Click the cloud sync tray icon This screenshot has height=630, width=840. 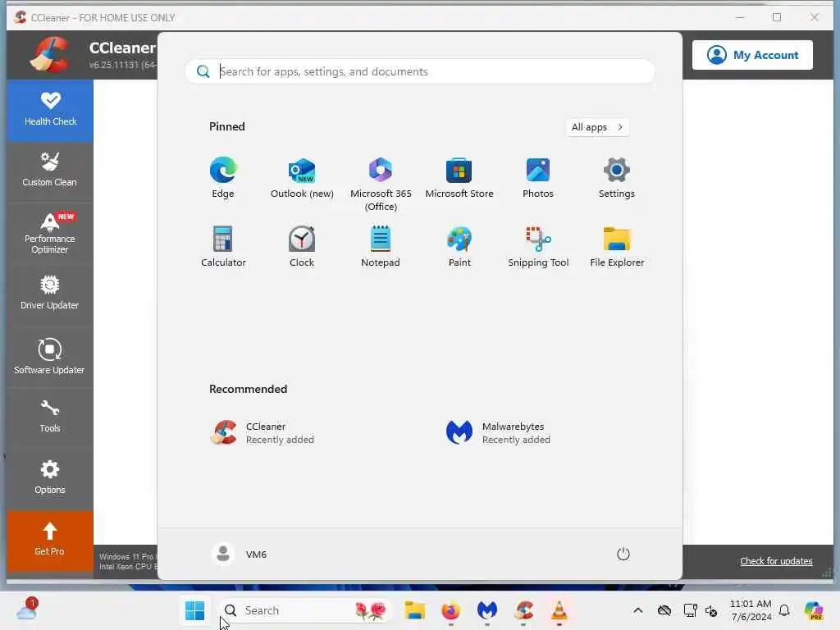(664, 610)
